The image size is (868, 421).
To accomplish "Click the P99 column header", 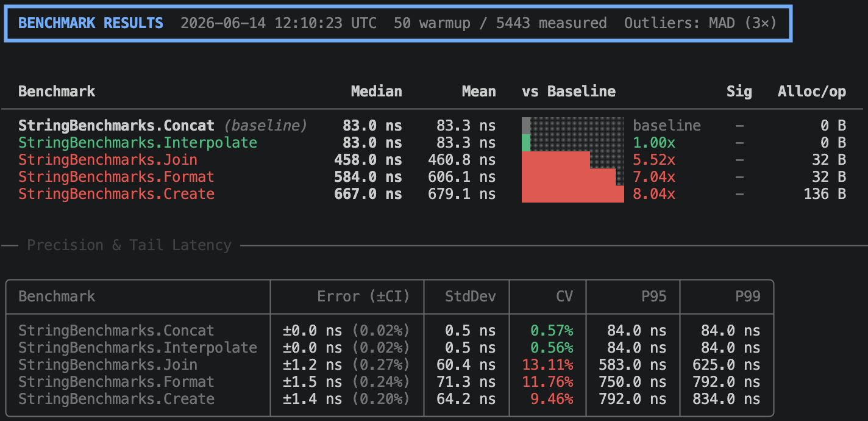I will click(748, 297).
